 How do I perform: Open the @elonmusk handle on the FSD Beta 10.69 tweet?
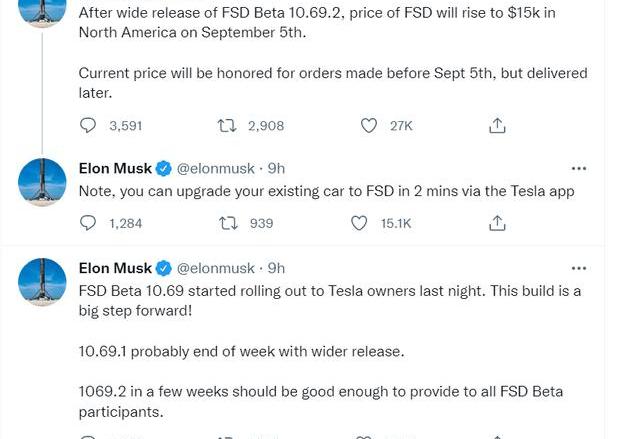pyautogui.click(x=216, y=268)
